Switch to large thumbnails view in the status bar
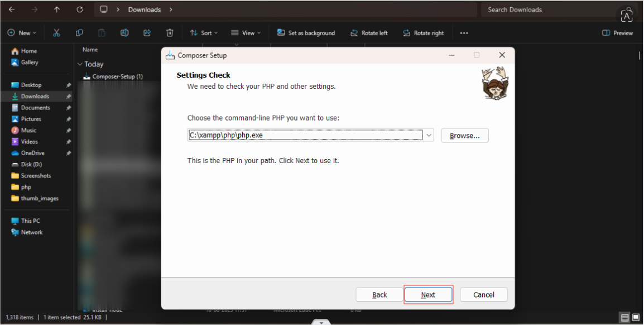The image size is (644, 325). click(636, 317)
